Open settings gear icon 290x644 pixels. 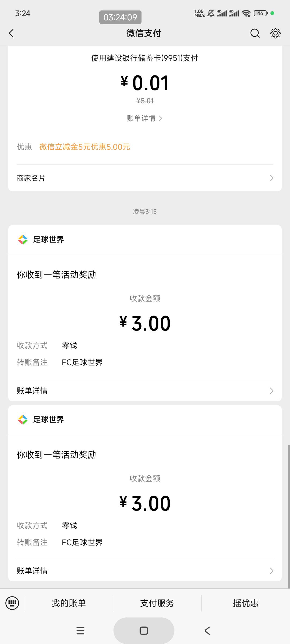tap(275, 33)
